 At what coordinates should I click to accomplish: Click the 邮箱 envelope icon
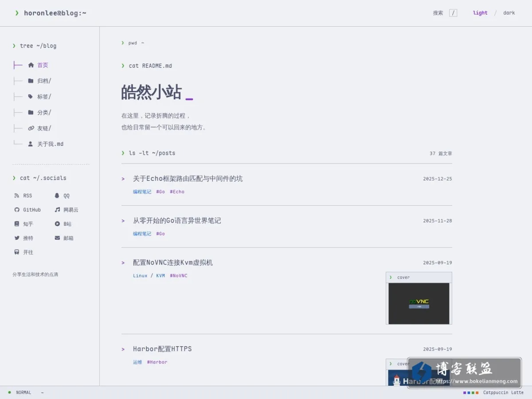[x=57, y=238]
